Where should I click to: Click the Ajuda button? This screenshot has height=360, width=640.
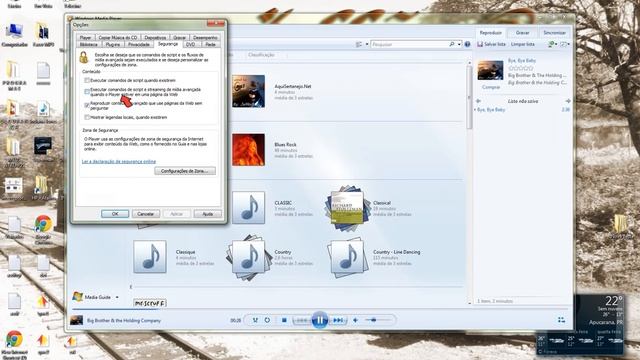pyautogui.click(x=208, y=214)
